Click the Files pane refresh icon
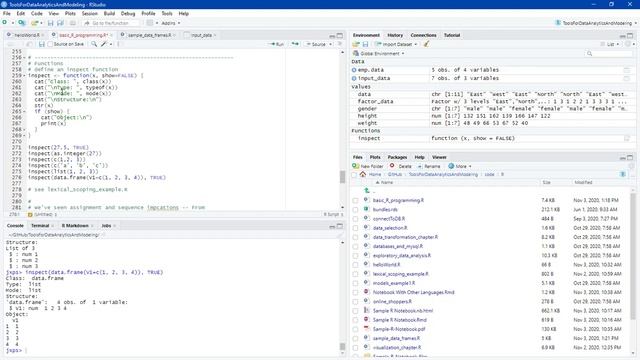The image size is (640, 360). coord(631,167)
